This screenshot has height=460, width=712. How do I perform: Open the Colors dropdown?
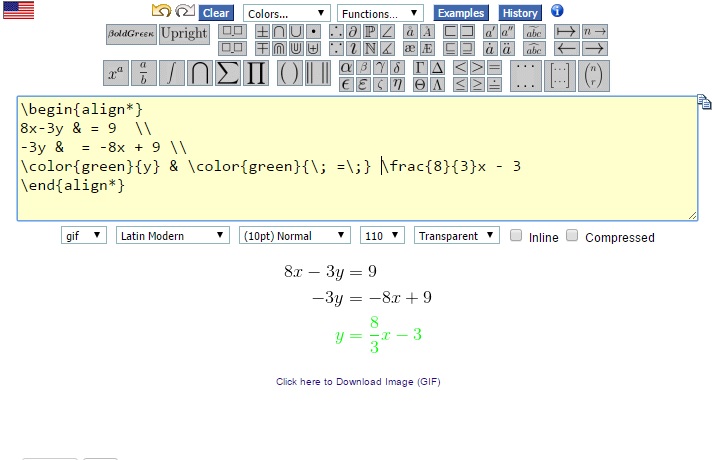(x=287, y=13)
